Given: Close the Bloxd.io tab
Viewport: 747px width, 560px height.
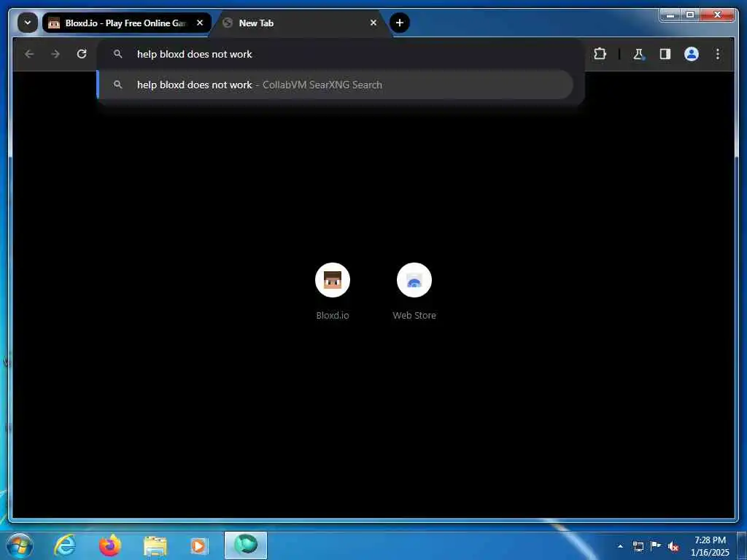Looking at the screenshot, I should (x=200, y=23).
